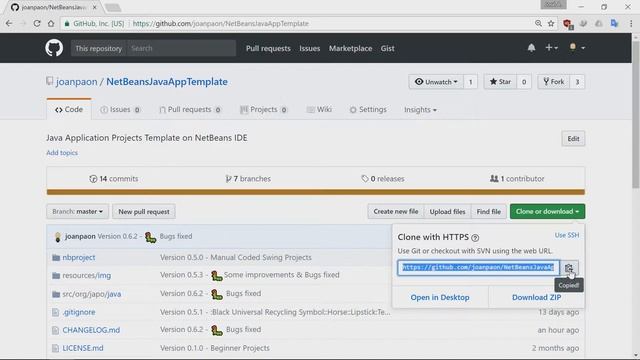Open the repository Pull requests tab
This screenshot has height=360, width=640.
190,109
